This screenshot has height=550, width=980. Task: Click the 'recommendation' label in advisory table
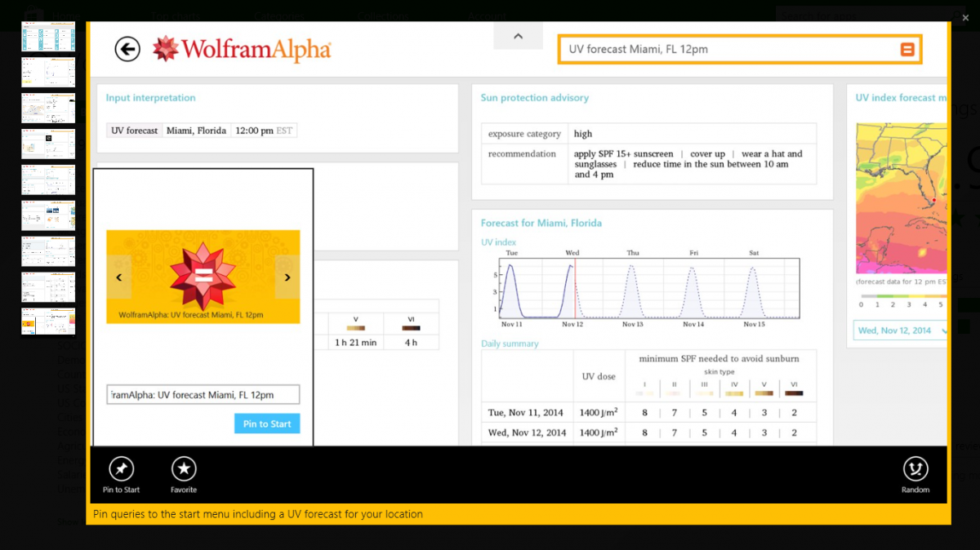(x=522, y=154)
